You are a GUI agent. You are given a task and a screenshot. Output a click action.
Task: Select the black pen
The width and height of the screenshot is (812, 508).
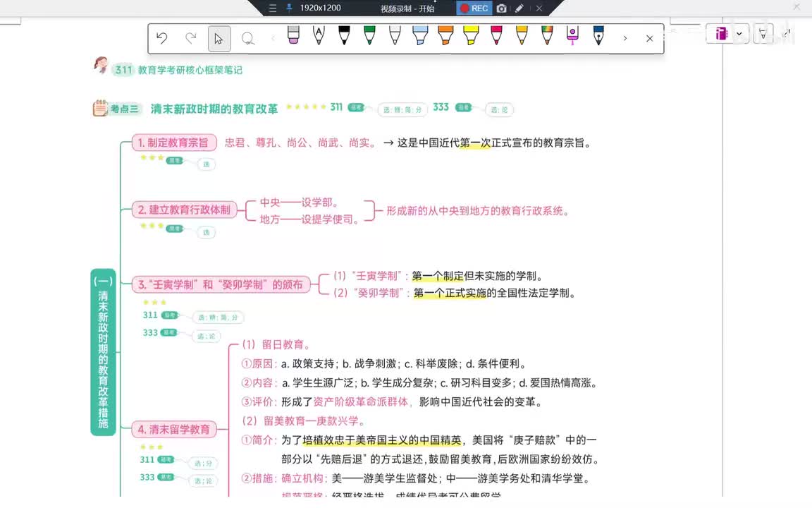(x=344, y=35)
